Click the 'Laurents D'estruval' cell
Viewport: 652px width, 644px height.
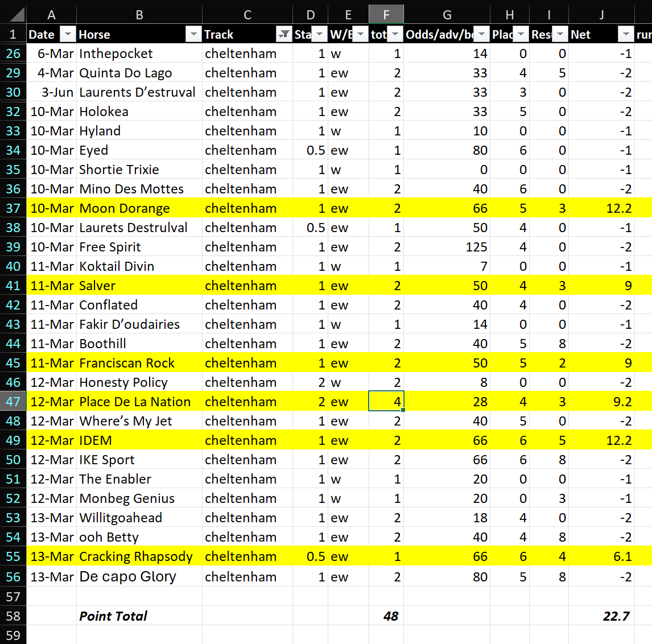[139, 92]
